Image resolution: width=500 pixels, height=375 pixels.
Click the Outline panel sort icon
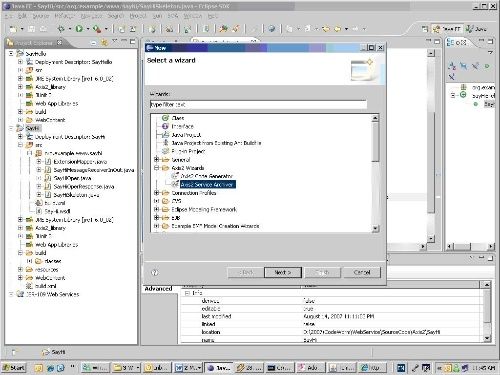pos(452,66)
